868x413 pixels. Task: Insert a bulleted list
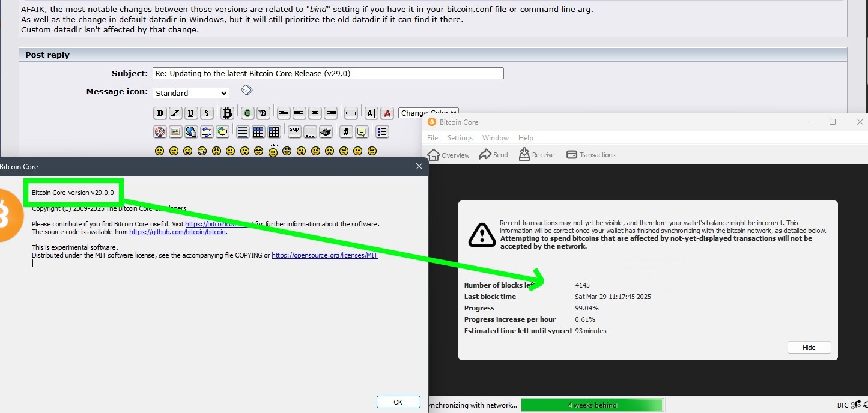pyautogui.click(x=382, y=131)
